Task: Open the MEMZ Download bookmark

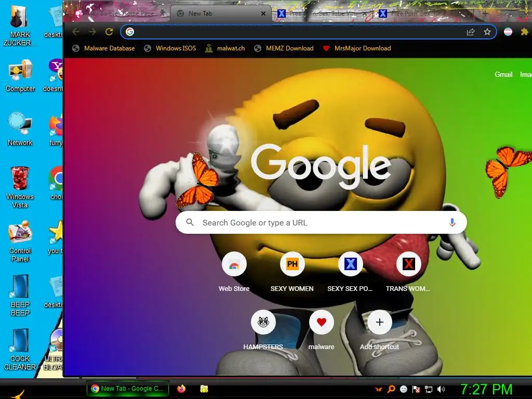Action: [x=284, y=48]
